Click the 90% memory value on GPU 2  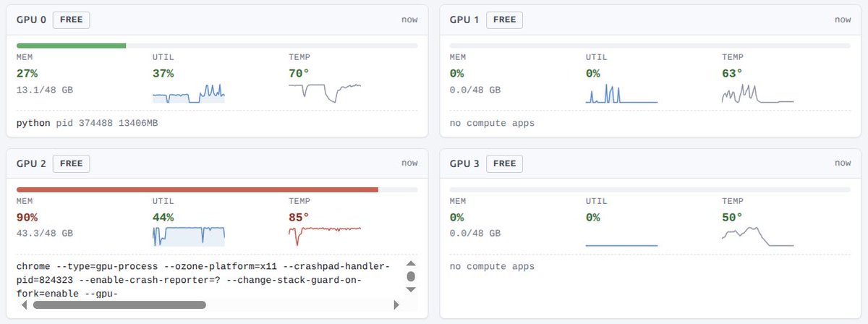(x=27, y=217)
